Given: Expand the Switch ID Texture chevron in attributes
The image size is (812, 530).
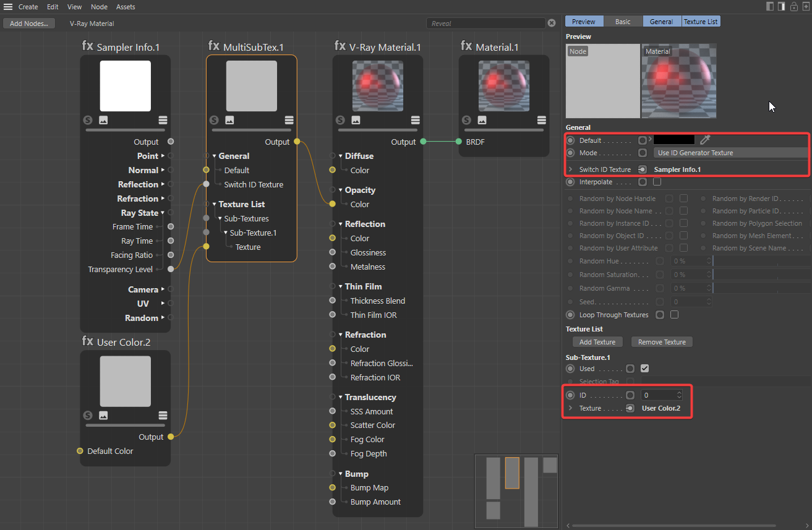Looking at the screenshot, I should tap(570, 169).
